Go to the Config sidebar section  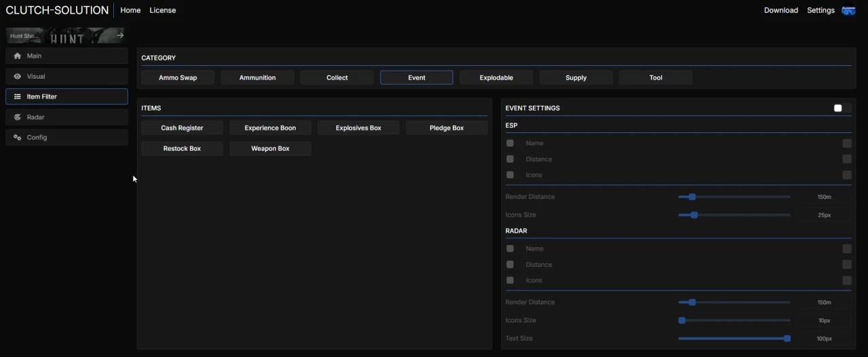coord(66,137)
